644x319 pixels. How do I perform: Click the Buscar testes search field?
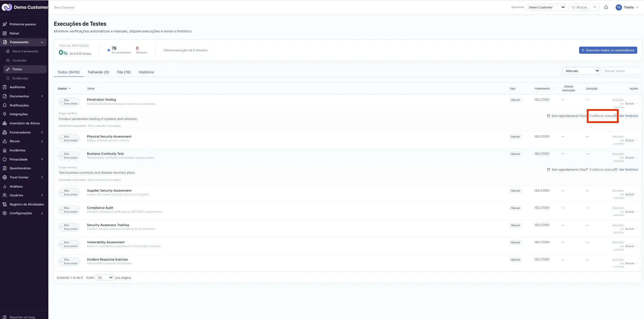point(622,71)
